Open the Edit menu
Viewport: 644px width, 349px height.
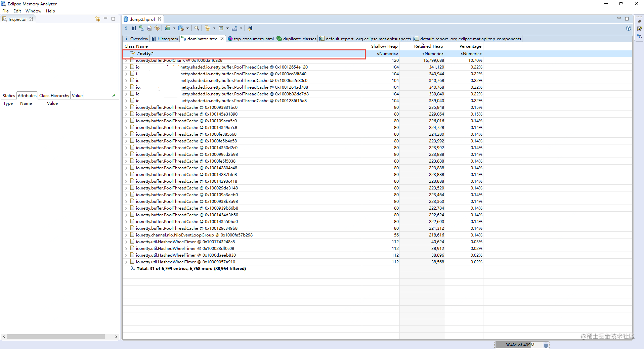click(17, 11)
